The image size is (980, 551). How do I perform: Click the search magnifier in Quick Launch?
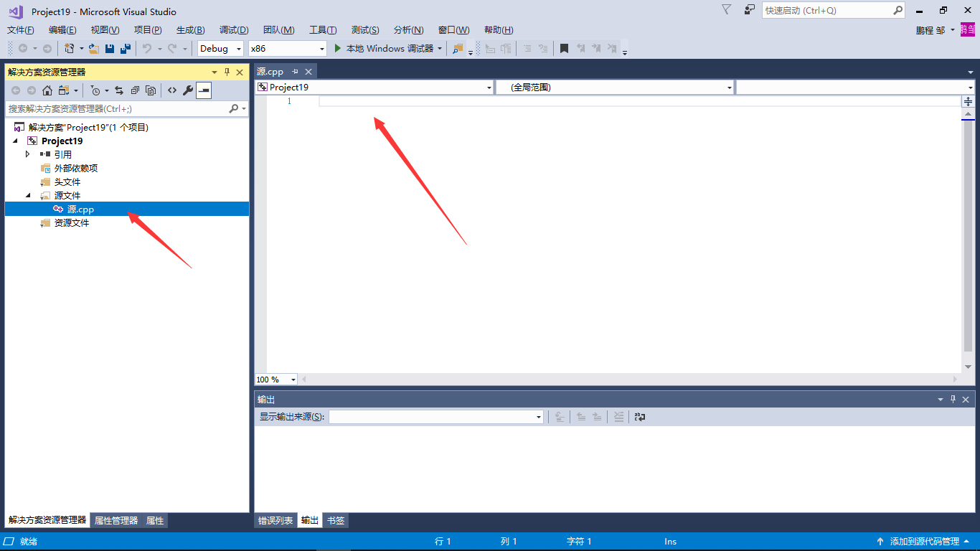coord(898,10)
